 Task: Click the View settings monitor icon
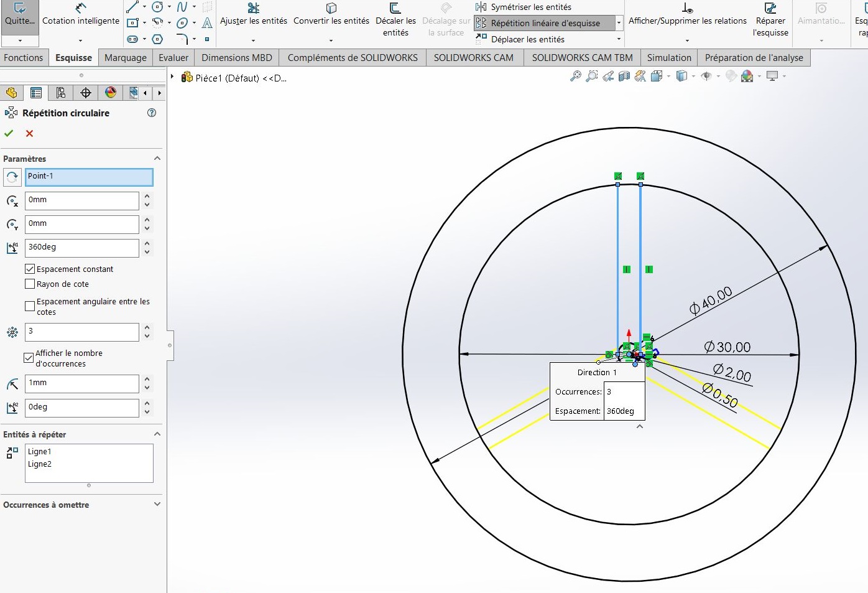(772, 76)
